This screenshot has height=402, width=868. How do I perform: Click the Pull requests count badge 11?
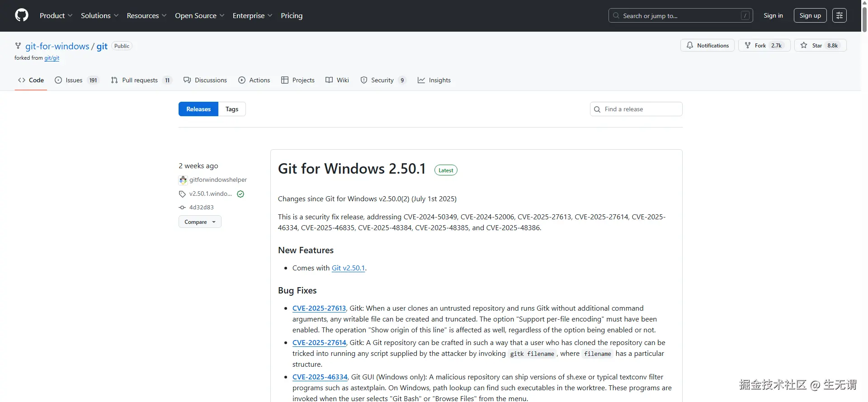coord(167,80)
